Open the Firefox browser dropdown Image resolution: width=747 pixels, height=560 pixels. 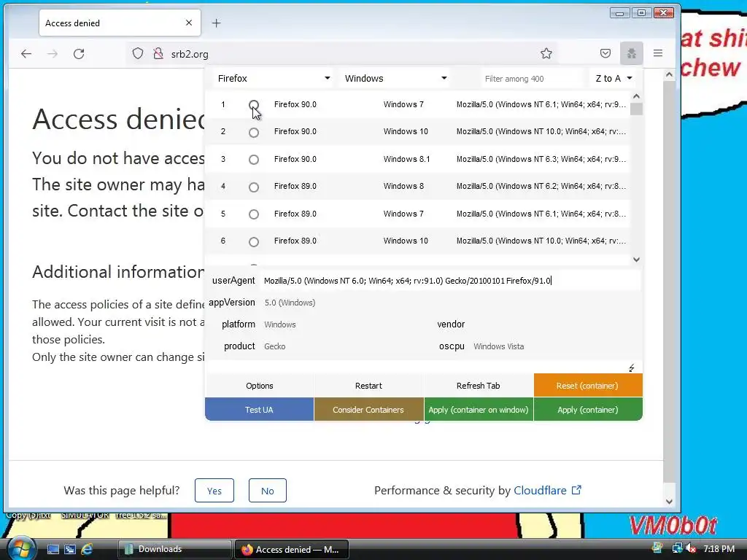click(x=274, y=78)
